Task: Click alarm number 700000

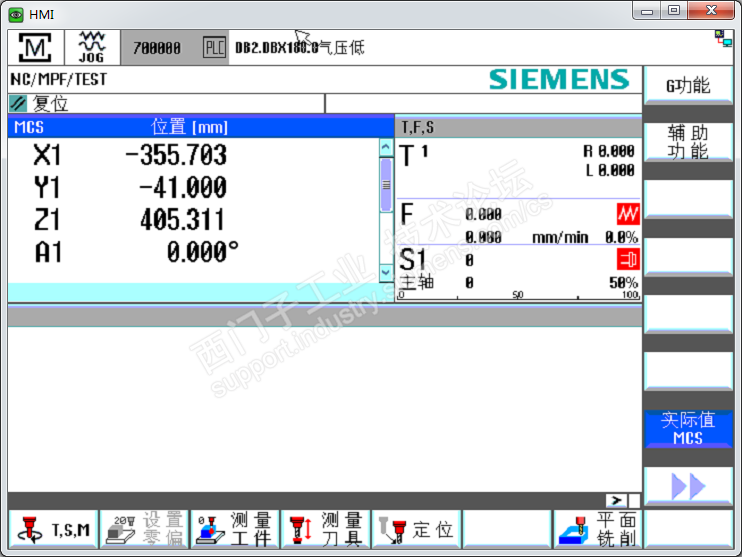Action: pyautogui.click(x=157, y=48)
